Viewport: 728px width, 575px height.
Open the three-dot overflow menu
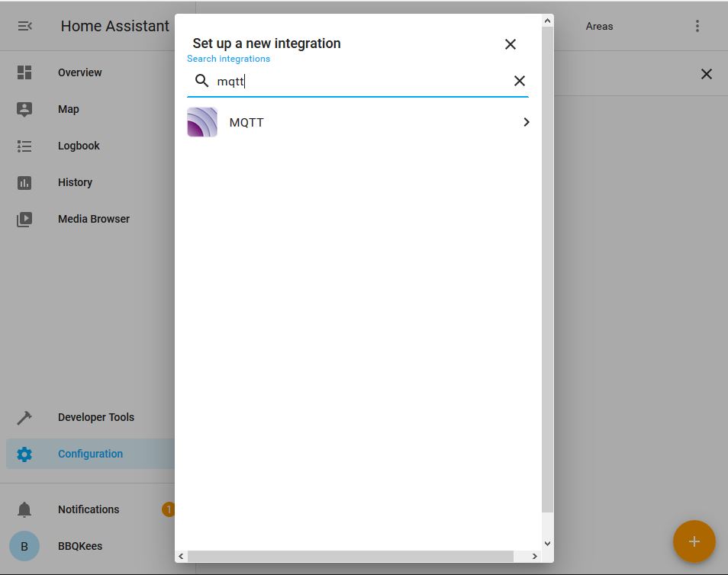(697, 25)
